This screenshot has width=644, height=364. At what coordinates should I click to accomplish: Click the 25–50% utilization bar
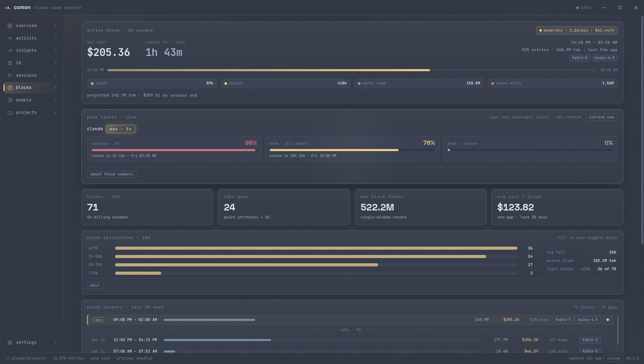pos(316,257)
